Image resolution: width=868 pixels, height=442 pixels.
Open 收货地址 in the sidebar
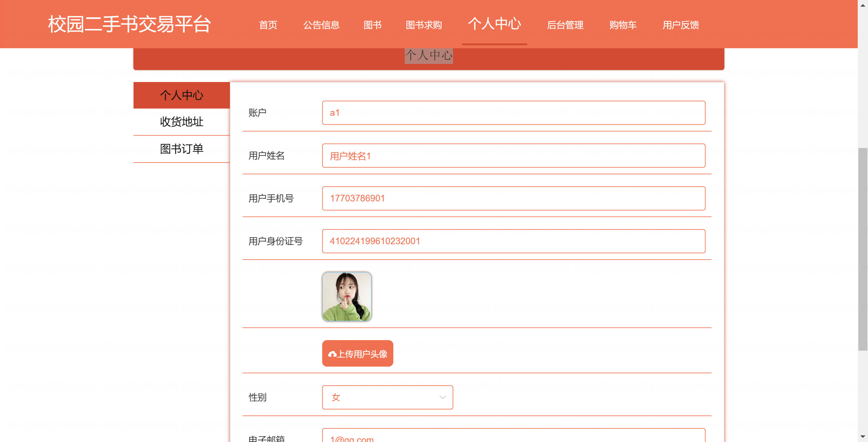pos(182,122)
